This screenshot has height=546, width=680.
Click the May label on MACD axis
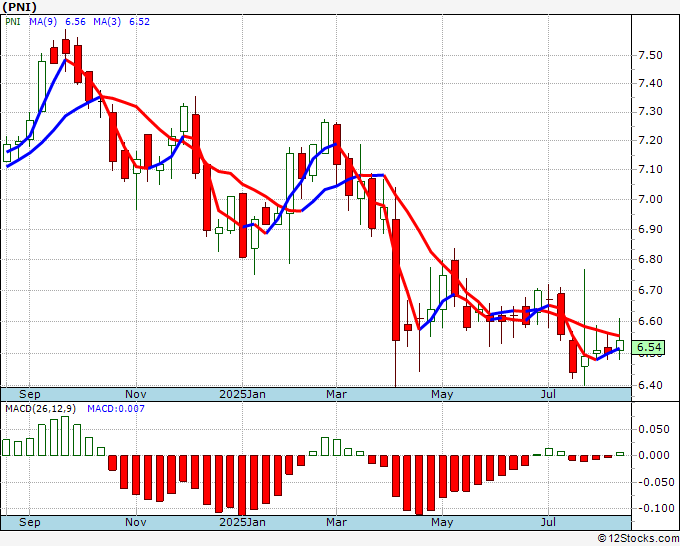pyautogui.click(x=442, y=522)
